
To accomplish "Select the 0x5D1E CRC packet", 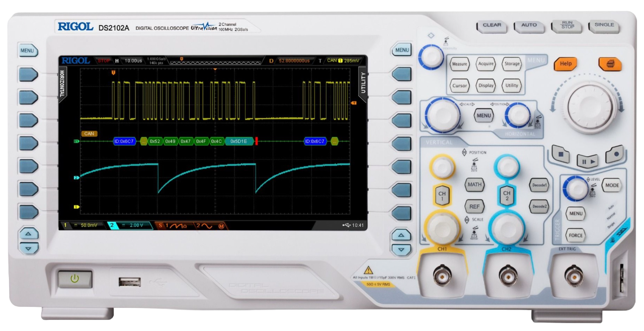I will pos(238,142).
